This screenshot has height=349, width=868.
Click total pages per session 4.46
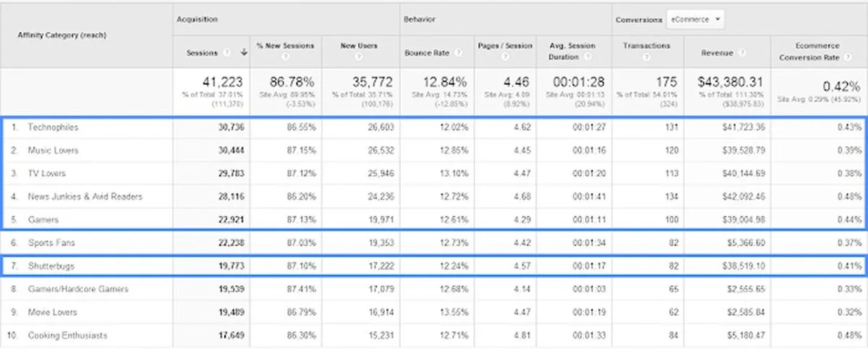click(x=518, y=81)
